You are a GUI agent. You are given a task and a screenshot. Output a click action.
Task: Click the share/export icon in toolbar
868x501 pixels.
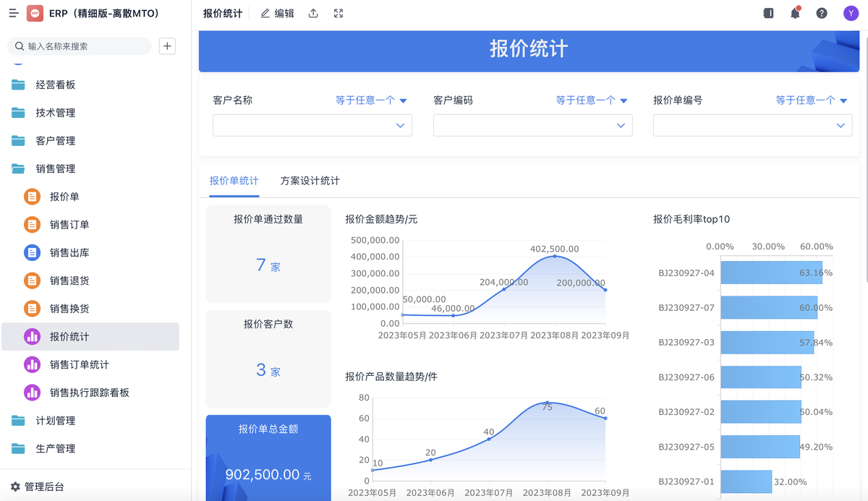(313, 13)
